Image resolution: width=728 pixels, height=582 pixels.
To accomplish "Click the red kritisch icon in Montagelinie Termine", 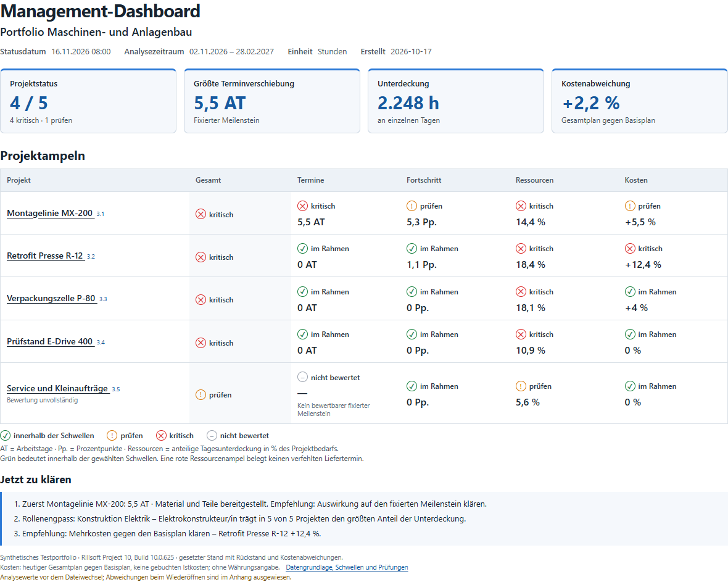I will tap(302, 206).
